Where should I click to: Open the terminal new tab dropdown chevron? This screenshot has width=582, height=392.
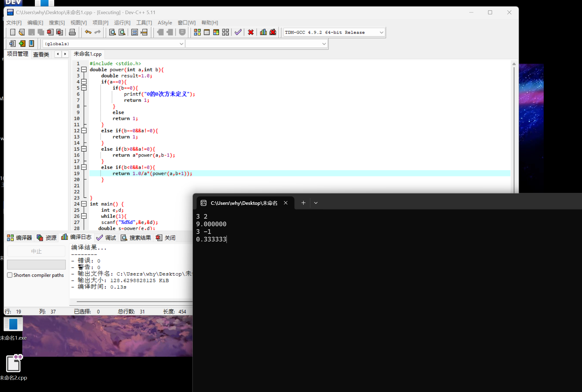point(316,203)
